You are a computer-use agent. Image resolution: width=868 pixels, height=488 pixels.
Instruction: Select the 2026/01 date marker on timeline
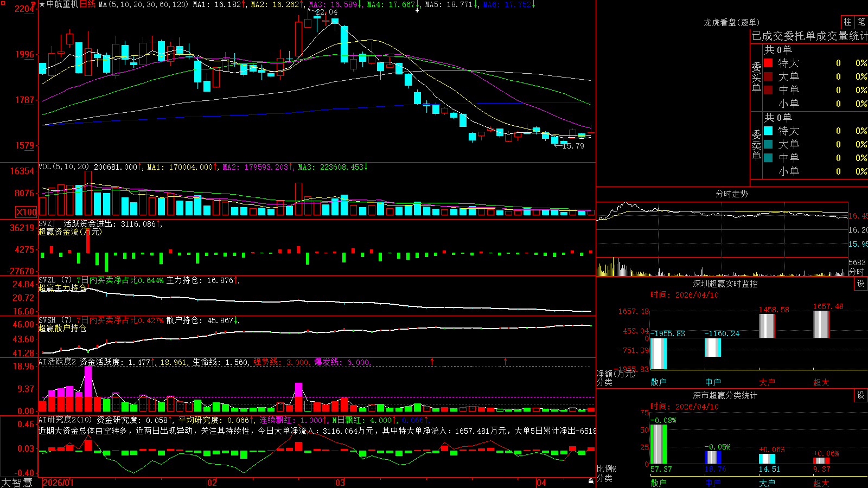[58, 483]
